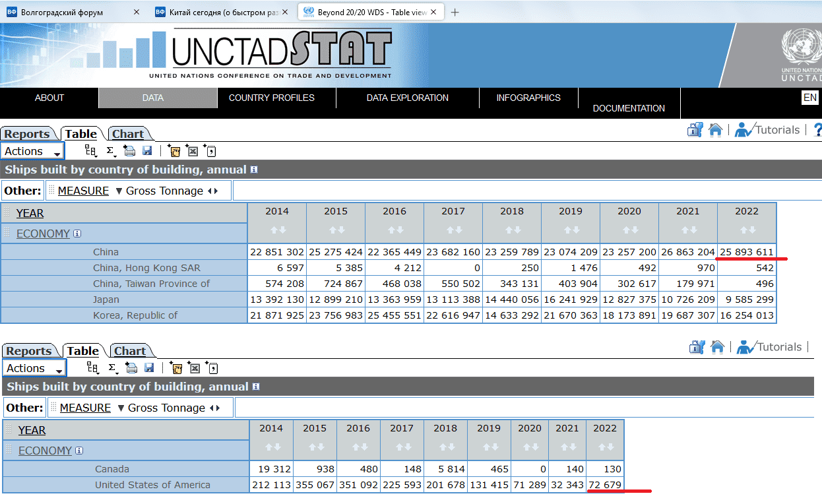822x504 pixels.
Task: Select the Table tab above Canada table
Action: coord(83,351)
